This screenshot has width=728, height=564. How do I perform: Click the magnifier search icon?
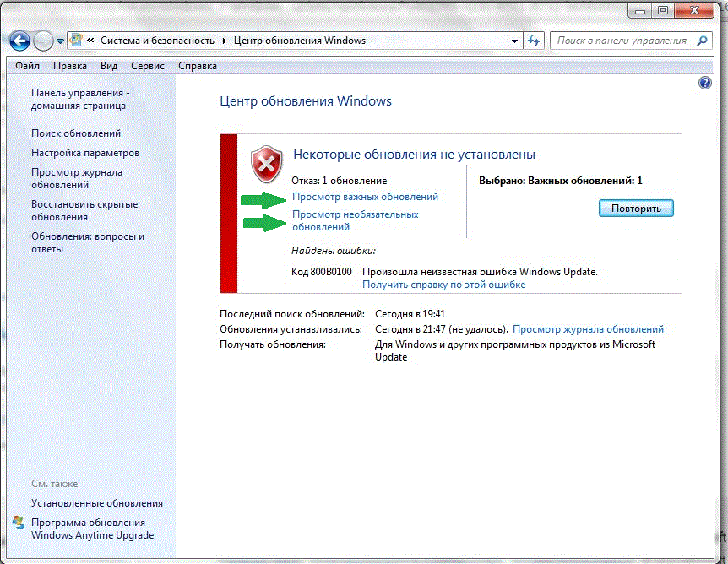703,41
